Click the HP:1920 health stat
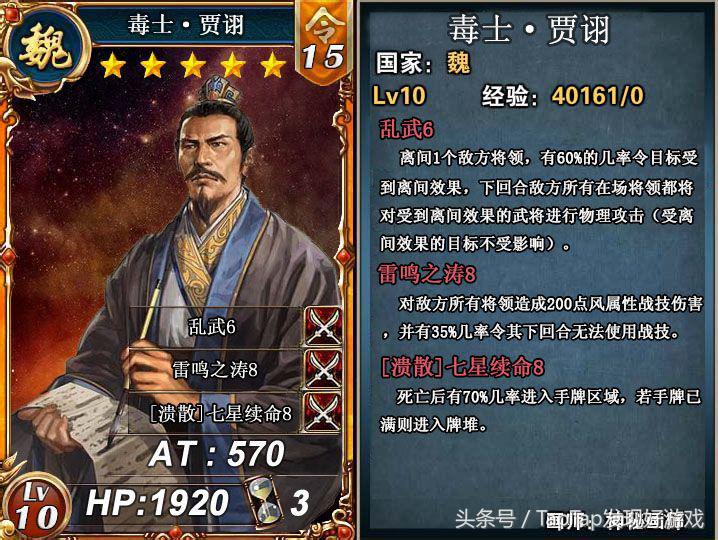Screen dimensions: 718x540 [157, 502]
